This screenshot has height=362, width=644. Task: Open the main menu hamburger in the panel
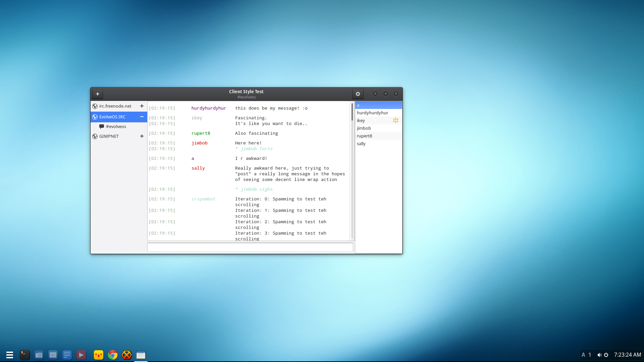pos(10,355)
